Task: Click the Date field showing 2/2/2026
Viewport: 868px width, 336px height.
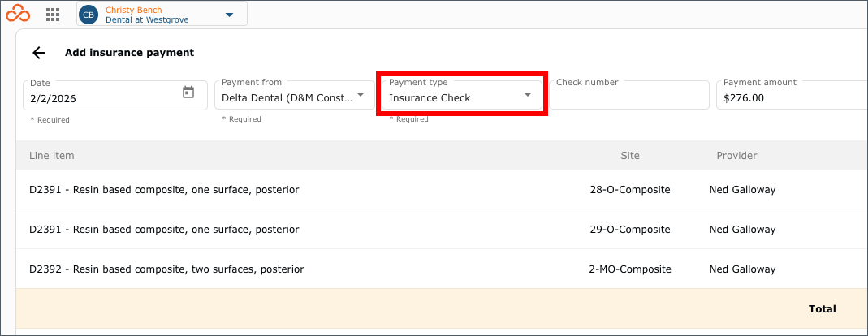Action: [115, 95]
